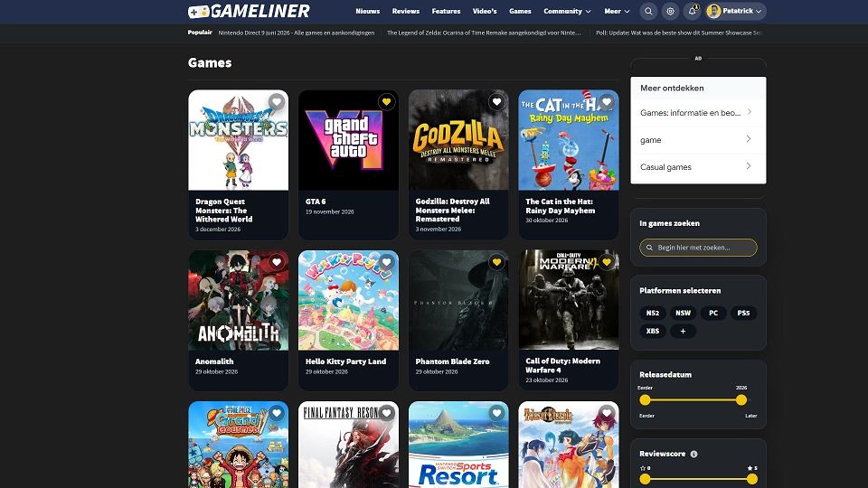Toggle favorite heart on Anomalith card

click(277, 262)
